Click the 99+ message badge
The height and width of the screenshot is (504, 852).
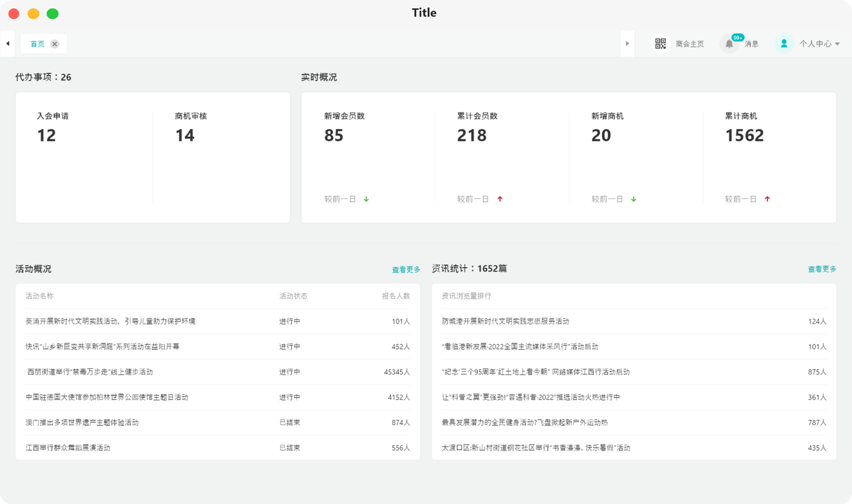pyautogui.click(x=738, y=38)
